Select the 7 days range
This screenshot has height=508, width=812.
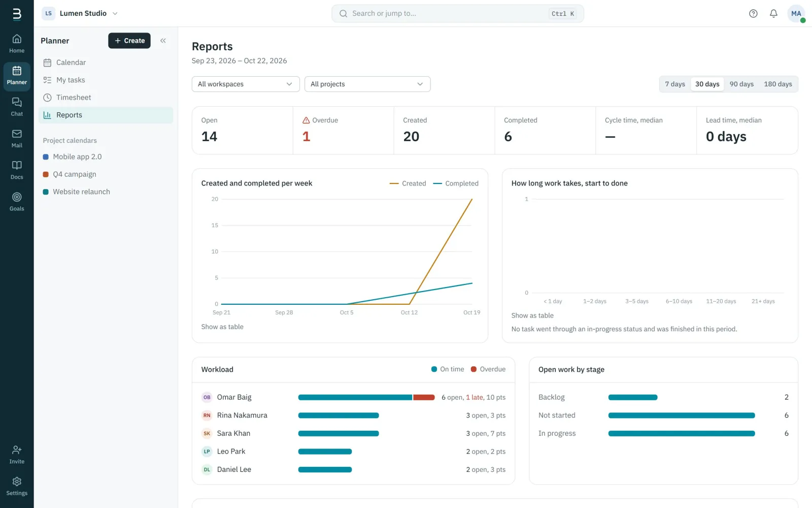(x=675, y=84)
